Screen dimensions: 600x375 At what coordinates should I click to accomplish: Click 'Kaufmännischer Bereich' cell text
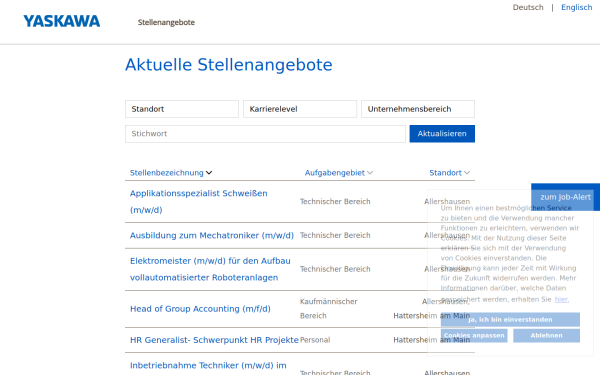(x=329, y=309)
